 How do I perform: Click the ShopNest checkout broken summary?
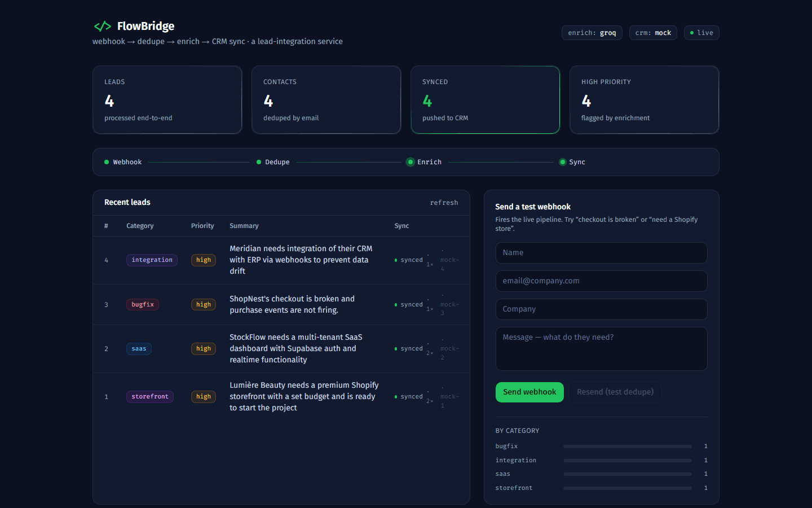[x=292, y=305]
